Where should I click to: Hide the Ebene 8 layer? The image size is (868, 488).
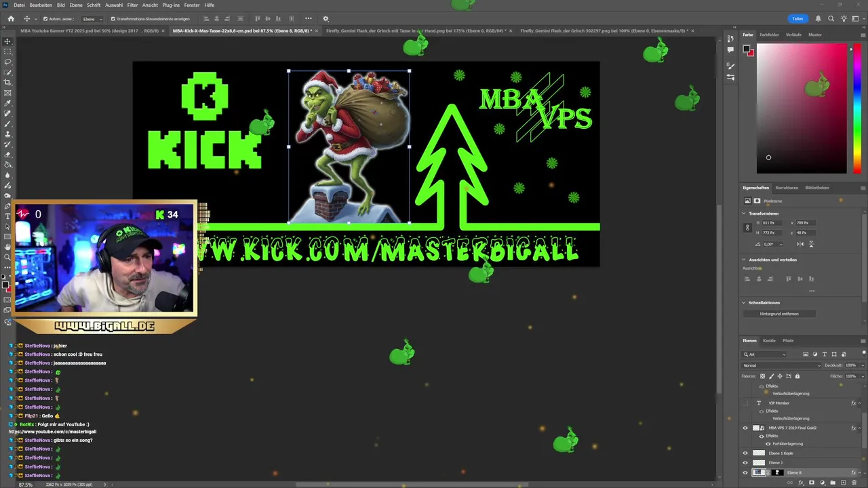point(745,472)
